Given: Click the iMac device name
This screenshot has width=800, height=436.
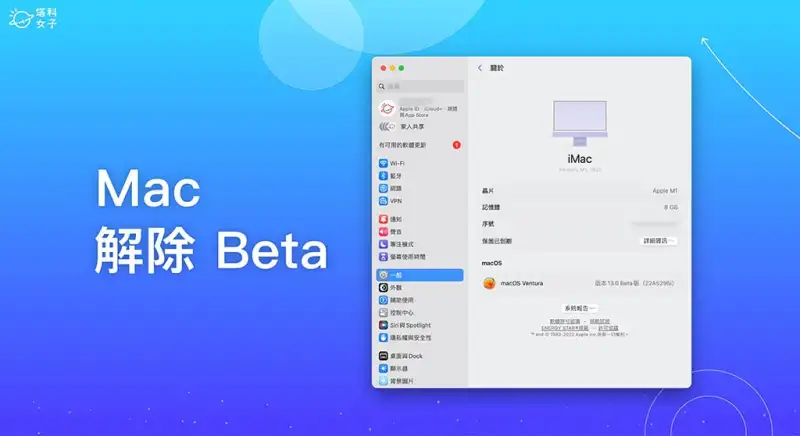Looking at the screenshot, I should click(580, 159).
